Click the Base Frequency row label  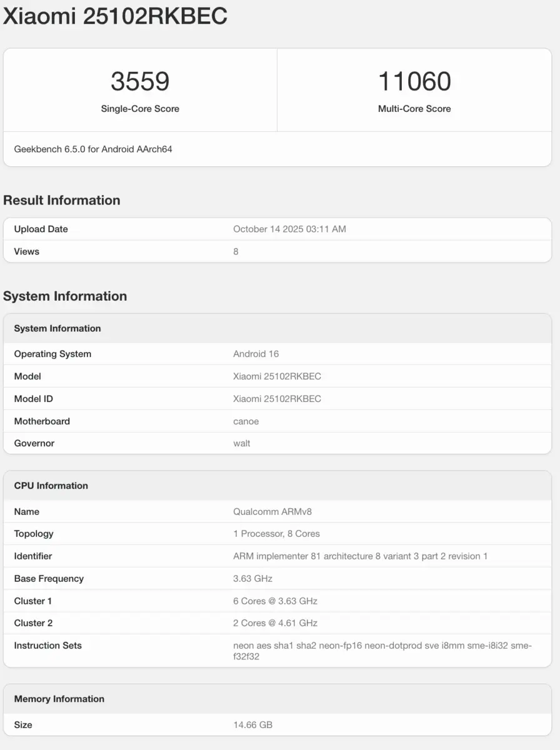[49, 579]
